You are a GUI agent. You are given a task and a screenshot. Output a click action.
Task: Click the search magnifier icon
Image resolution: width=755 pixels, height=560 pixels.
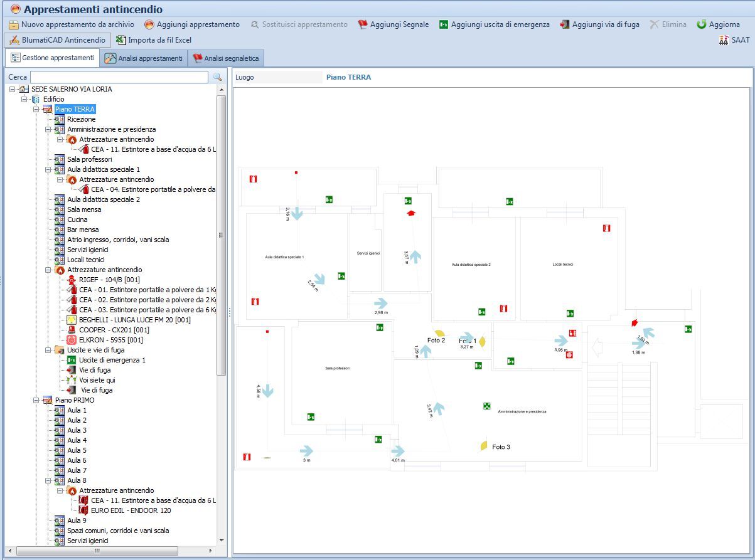click(218, 77)
